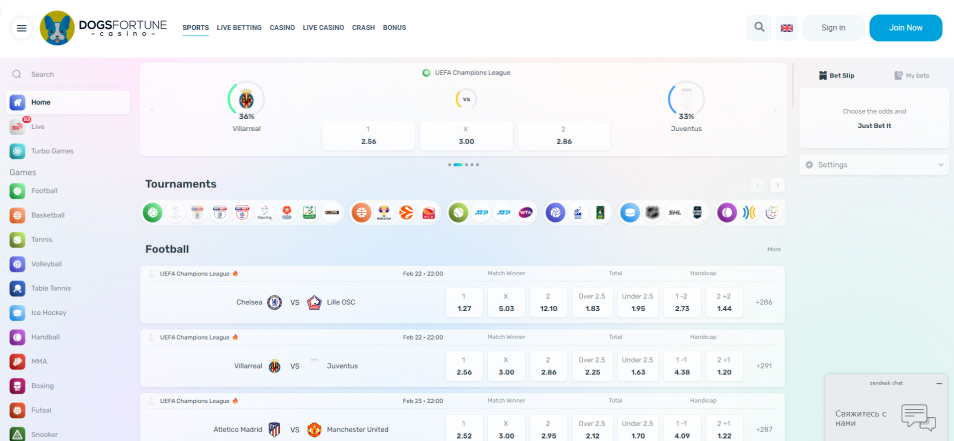Open the zendesk chat speech bubbles
The width and height of the screenshot is (954, 441).
[917, 417]
